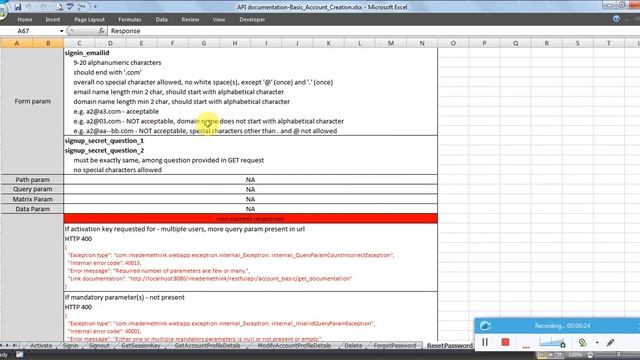
Task: Open the Customize Quick Access Toolbar arrow
Action: coord(95,7)
